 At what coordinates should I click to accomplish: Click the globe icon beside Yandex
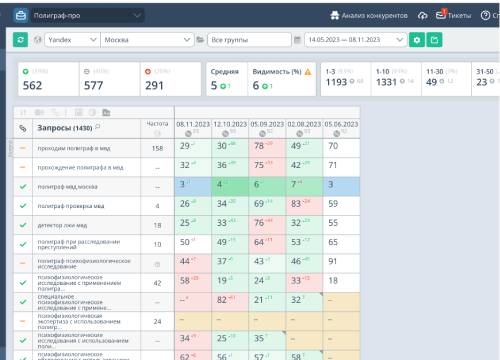click(37, 40)
